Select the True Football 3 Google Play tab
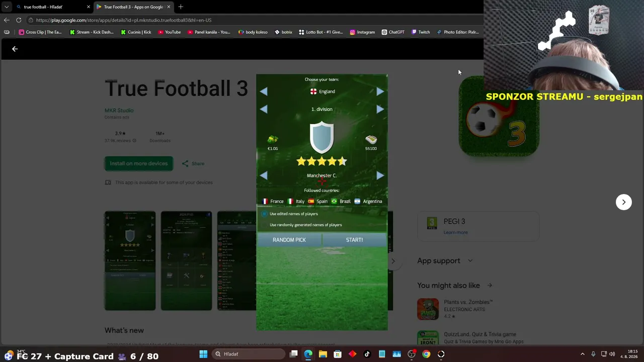 133,7
